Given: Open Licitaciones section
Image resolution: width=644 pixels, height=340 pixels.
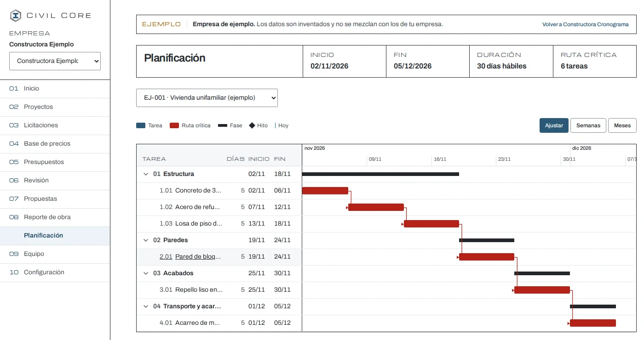Looking at the screenshot, I should [55, 125].
